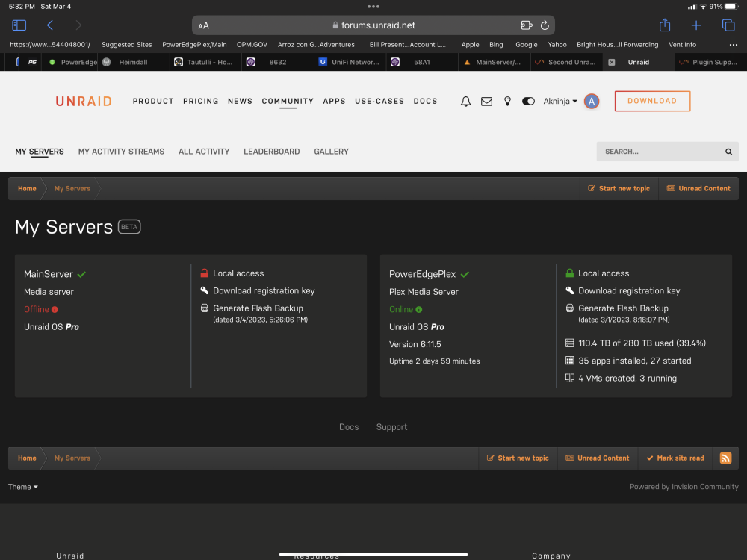Open the COMMUNITY menu item
Viewport: 747px width, 560px height.
(288, 101)
